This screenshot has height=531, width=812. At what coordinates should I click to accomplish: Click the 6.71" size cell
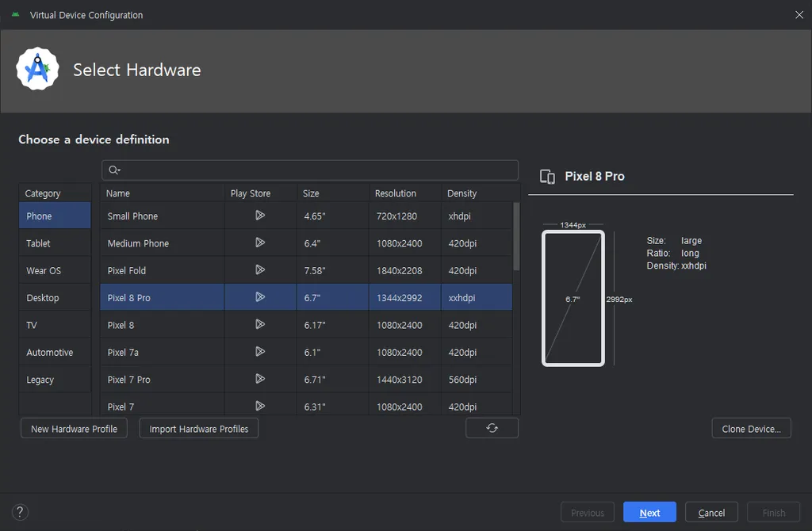coord(333,380)
